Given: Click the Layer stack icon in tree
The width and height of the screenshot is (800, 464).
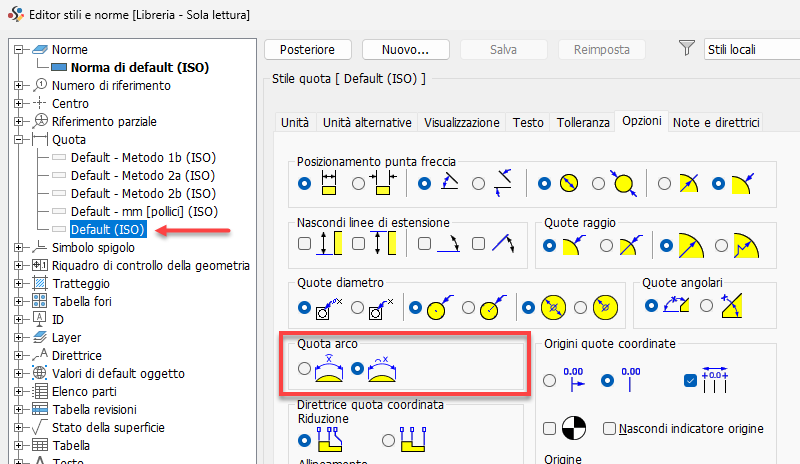Looking at the screenshot, I should click(40, 337).
